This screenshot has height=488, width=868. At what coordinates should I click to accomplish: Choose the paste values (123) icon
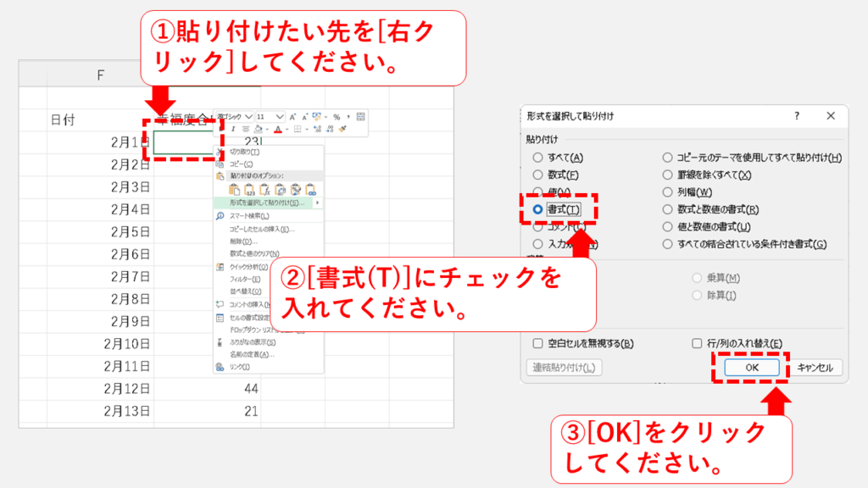pyautogui.click(x=250, y=189)
